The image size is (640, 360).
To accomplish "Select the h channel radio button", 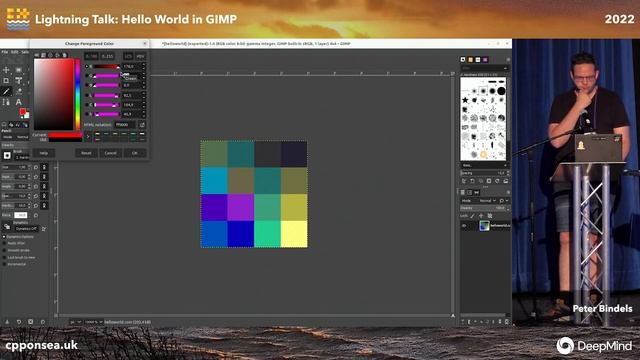I will pyautogui.click(x=87, y=114).
